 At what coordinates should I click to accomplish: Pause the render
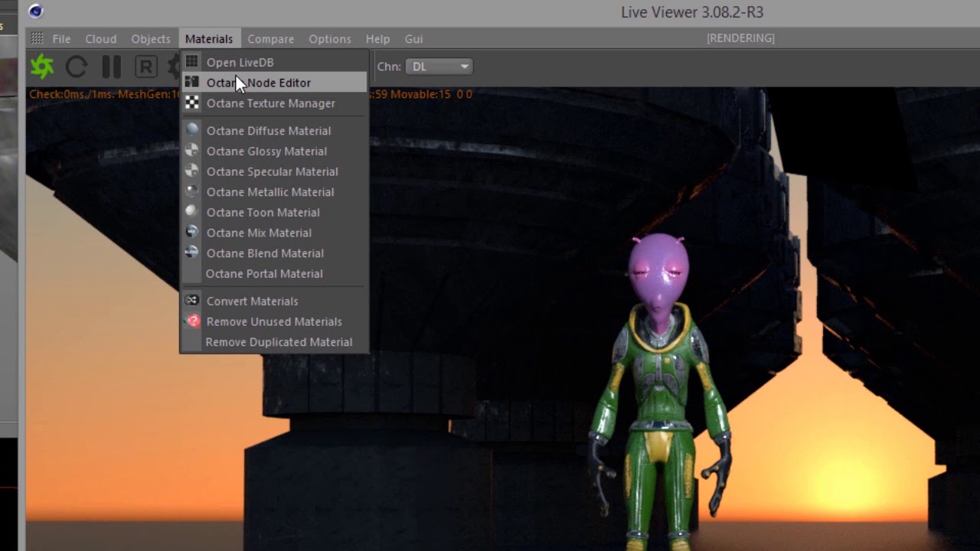[112, 67]
